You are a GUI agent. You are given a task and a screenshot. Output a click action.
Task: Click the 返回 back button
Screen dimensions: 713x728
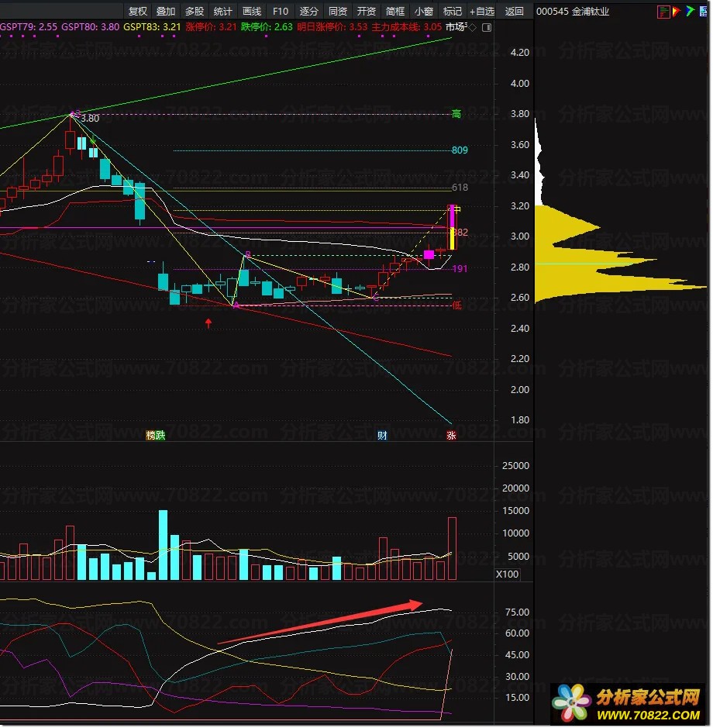[x=515, y=11]
